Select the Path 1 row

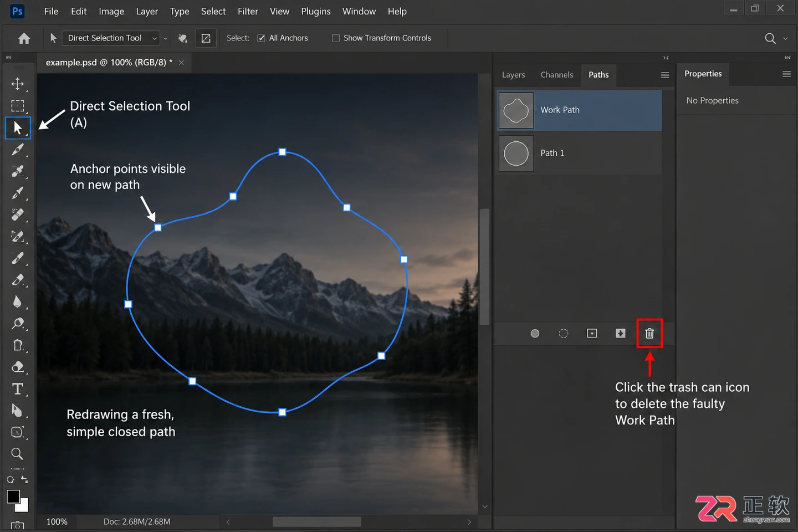pos(579,154)
